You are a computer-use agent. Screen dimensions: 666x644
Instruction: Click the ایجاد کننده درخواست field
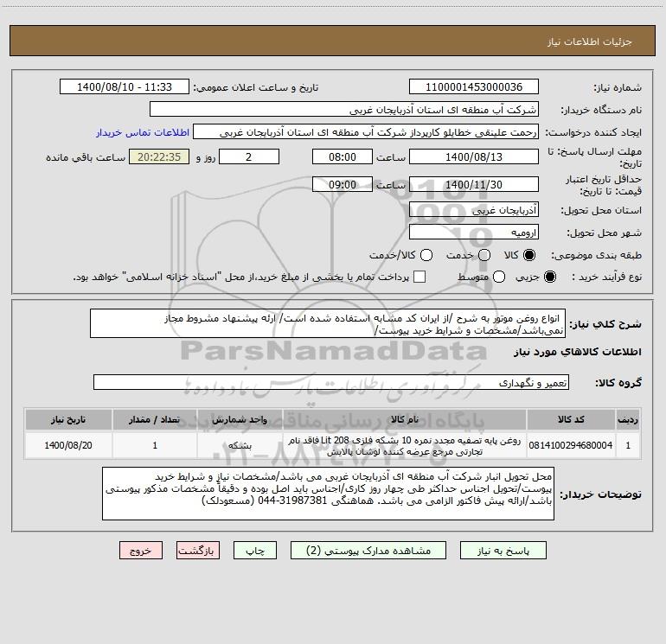pyautogui.click(x=366, y=132)
